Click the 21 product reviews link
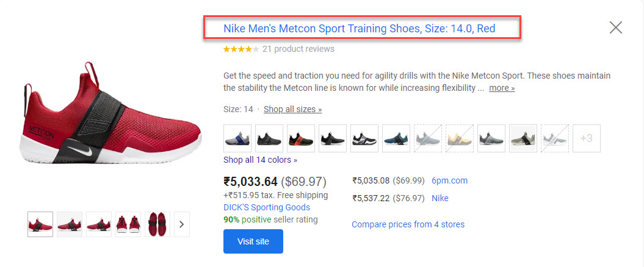 (298, 49)
